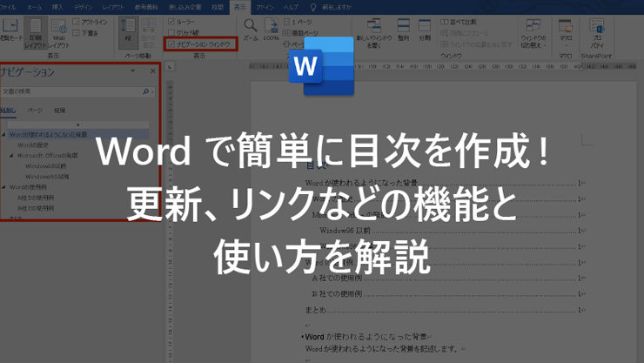Go to 'B社での使用例' in navigation pane
644x363 pixels.
[x=36, y=208]
